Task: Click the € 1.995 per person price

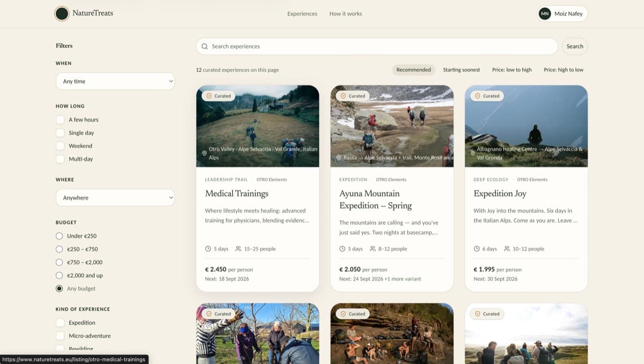Action: tap(497, 270)
